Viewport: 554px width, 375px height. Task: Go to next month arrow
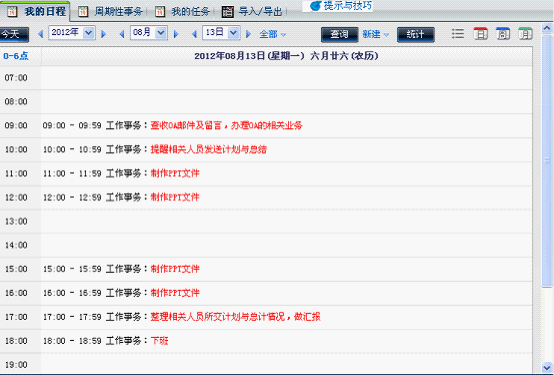pyautogui.click(x=176, y=34)
